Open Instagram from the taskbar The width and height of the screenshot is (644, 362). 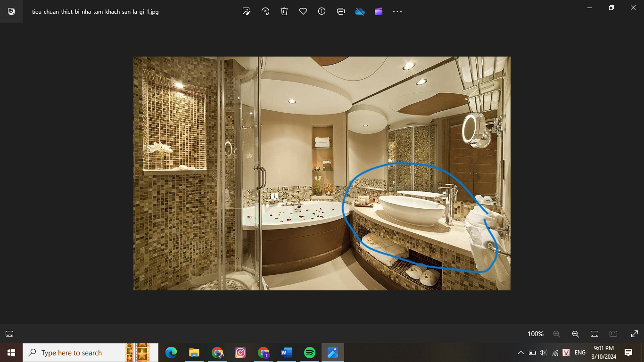click(240, 353)
